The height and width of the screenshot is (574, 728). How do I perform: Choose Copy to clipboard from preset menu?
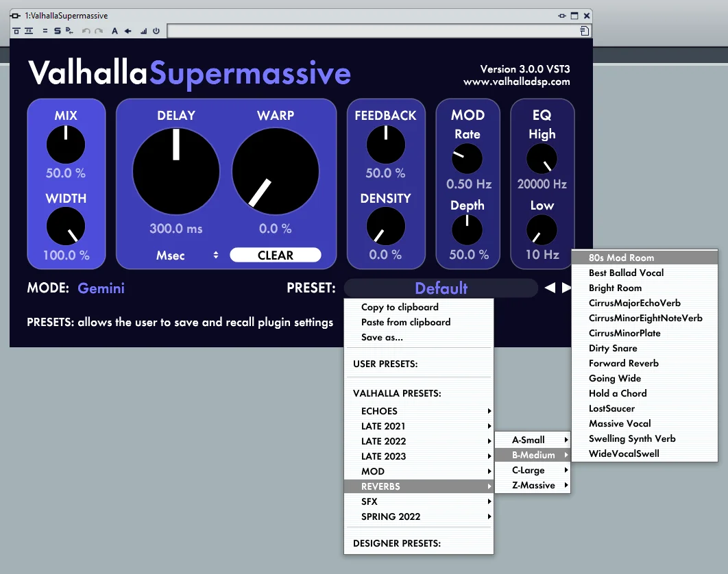click(x=418, y=307)
